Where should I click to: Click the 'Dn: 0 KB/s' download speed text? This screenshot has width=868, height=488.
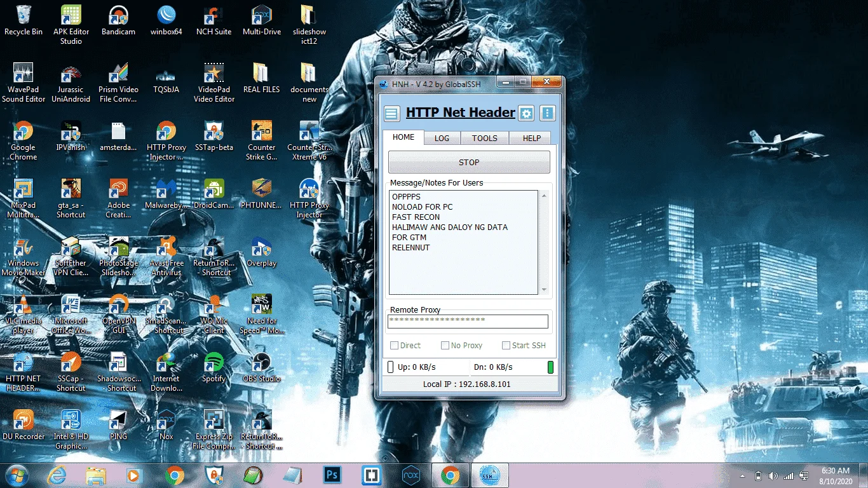click(x=493, y=367)
